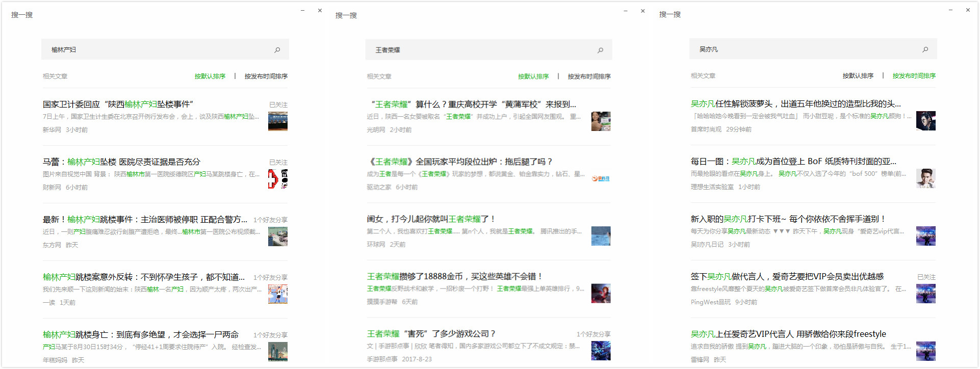This screenshot has height=369, width=980.
Task: Click thumbnail of the 东方网 article
Action: 278,236
